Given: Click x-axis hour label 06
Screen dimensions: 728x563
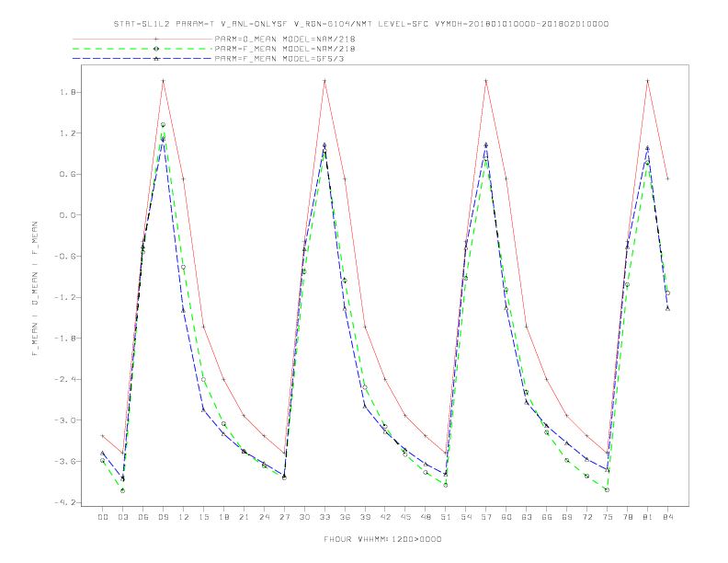Looking at the screenshot, I should [143, 517].
